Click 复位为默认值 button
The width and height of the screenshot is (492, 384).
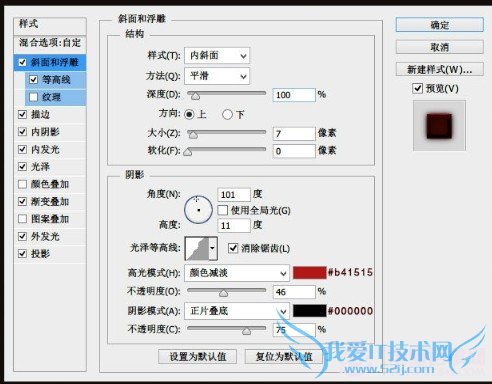284,357
